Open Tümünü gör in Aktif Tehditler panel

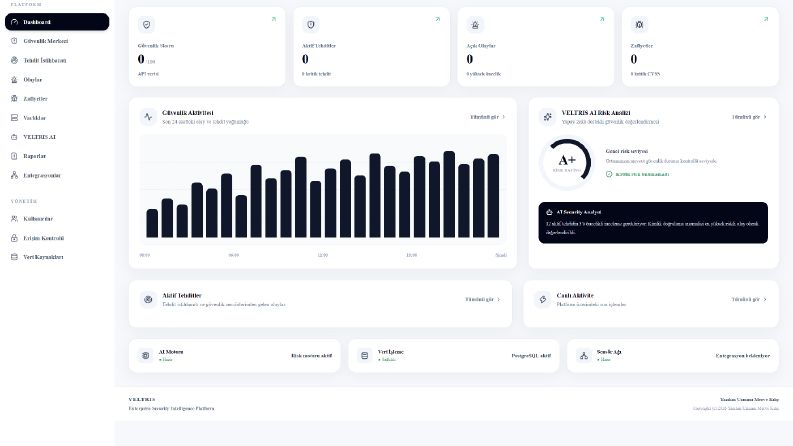pyautogui.click(x=482, y=299)
